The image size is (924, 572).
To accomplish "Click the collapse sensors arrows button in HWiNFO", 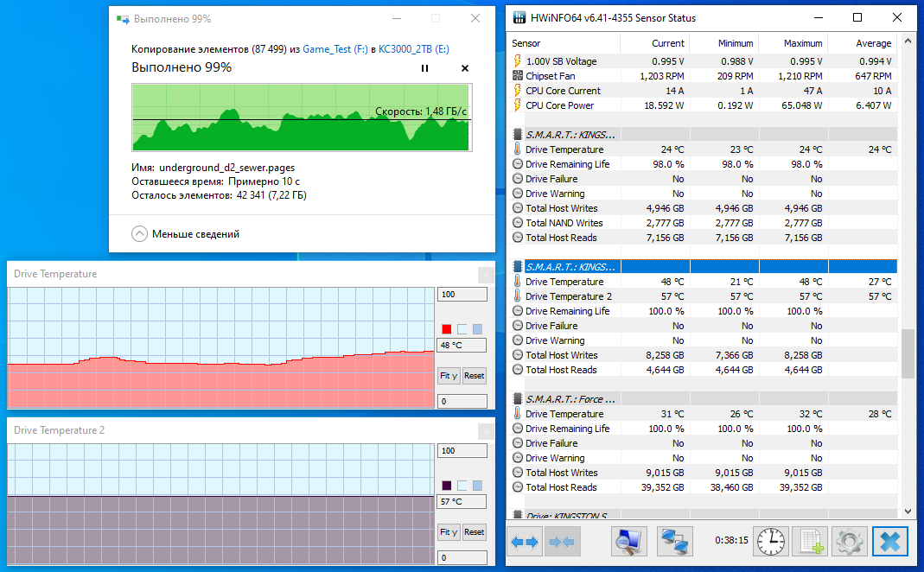I will point(562,542).
